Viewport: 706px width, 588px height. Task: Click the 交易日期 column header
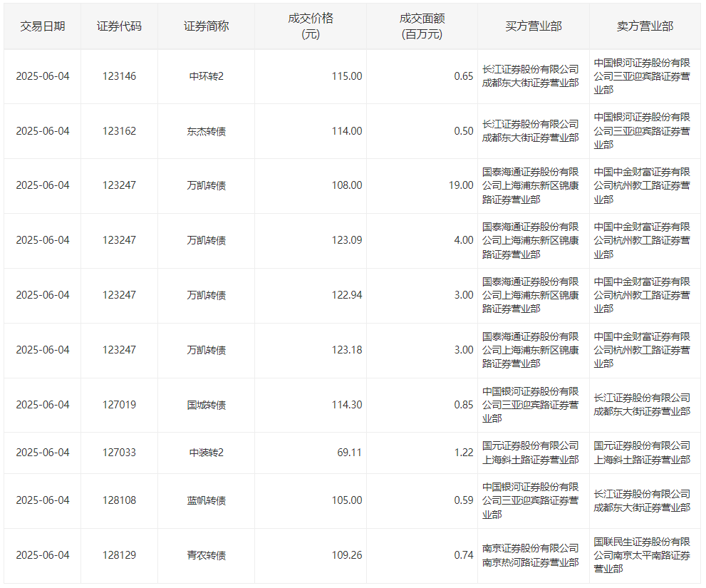tap(43, 26)
